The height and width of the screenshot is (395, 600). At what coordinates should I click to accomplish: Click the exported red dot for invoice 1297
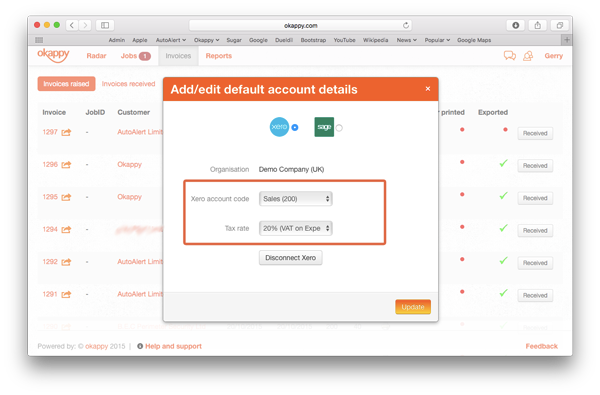tap(505, 130)
